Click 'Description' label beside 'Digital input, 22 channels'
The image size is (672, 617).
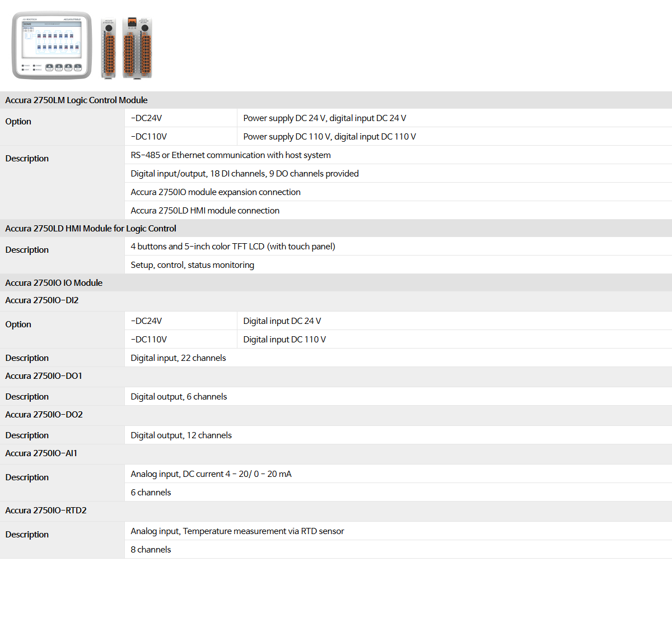(x=27, y=358)
